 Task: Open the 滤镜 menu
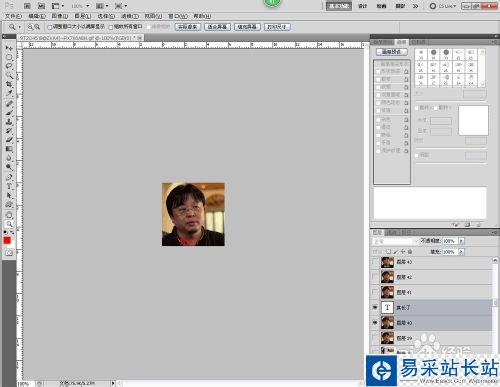(129, 16)
